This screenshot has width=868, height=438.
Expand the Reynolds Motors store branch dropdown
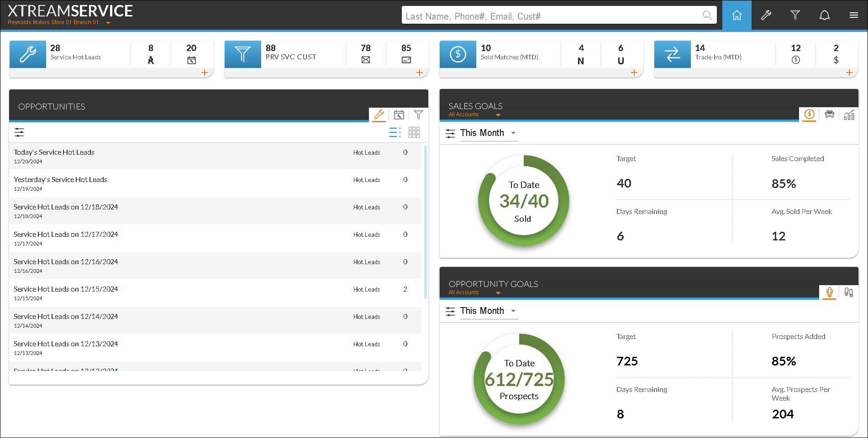click(x=108, y=23)
